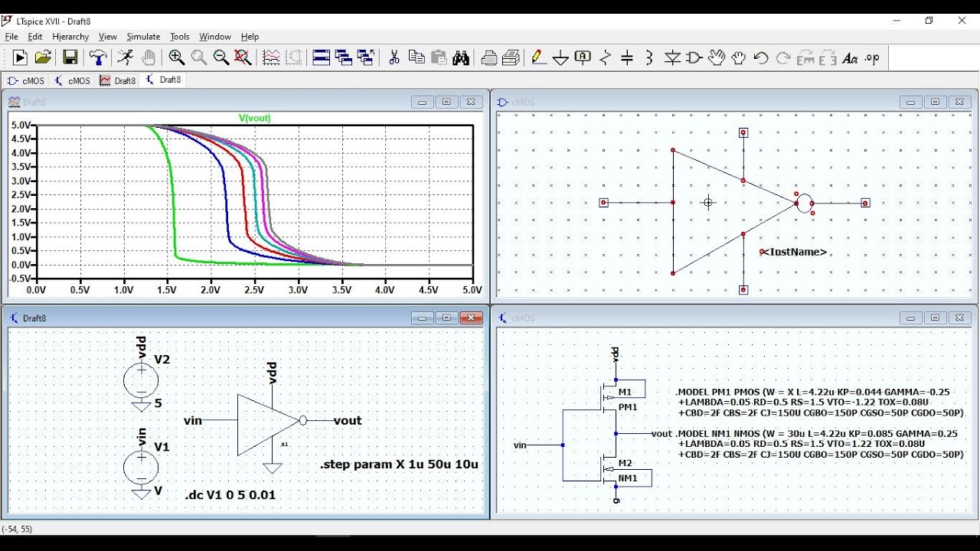The width and height of the screenshot is (980, 551).
Task: Select the Move open-hand tool
Action: pos(717,57)
